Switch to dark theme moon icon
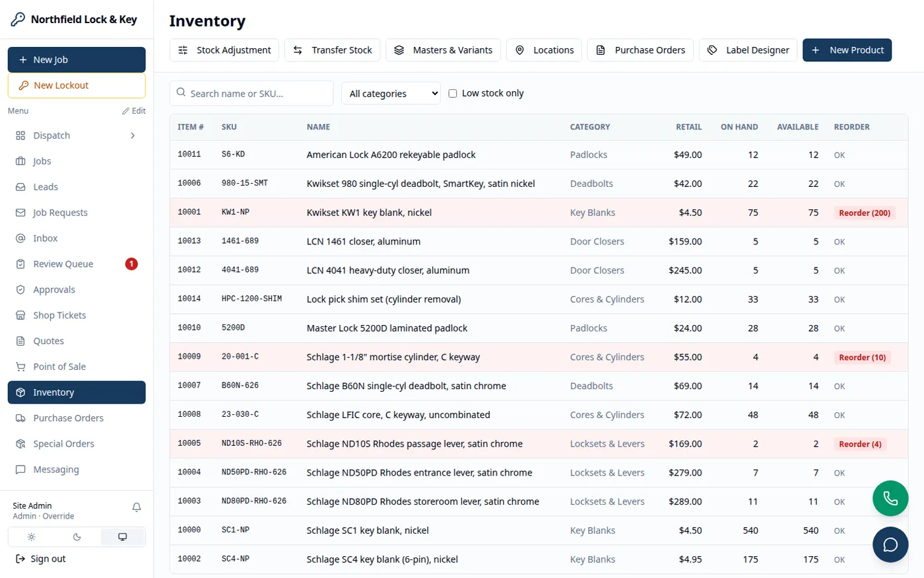This screenshot has height=578, width=924. click(x=77, y=537)
